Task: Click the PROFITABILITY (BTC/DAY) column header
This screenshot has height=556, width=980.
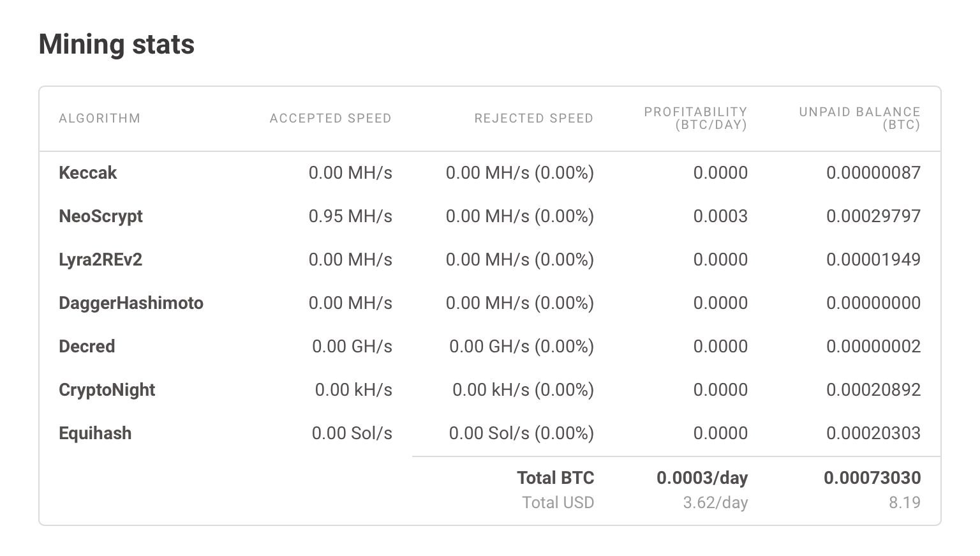Action: 695,118
